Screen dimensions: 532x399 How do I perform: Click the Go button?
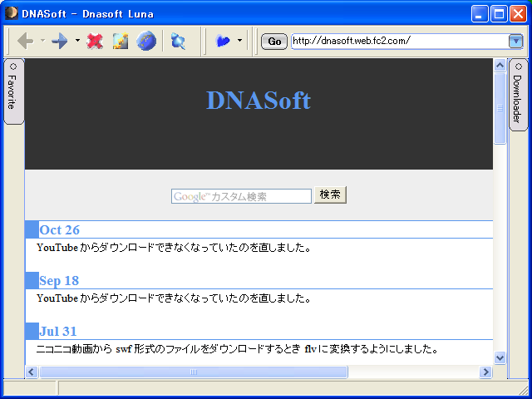point(274,42)
